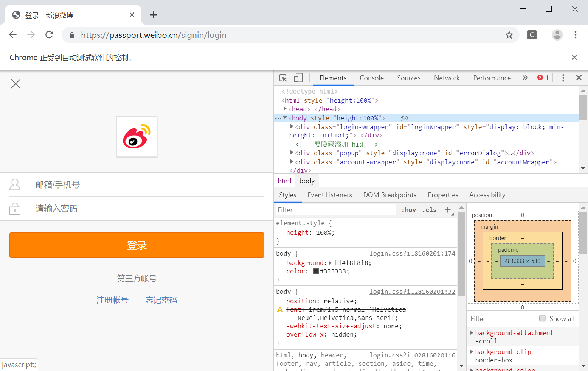Toggle the :hov element state panel
588x371 pixels.
click(x=409, y=210)
